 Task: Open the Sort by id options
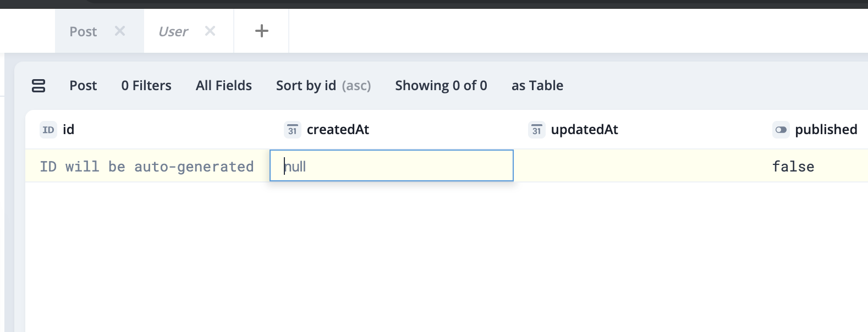(x=323, y=86)
